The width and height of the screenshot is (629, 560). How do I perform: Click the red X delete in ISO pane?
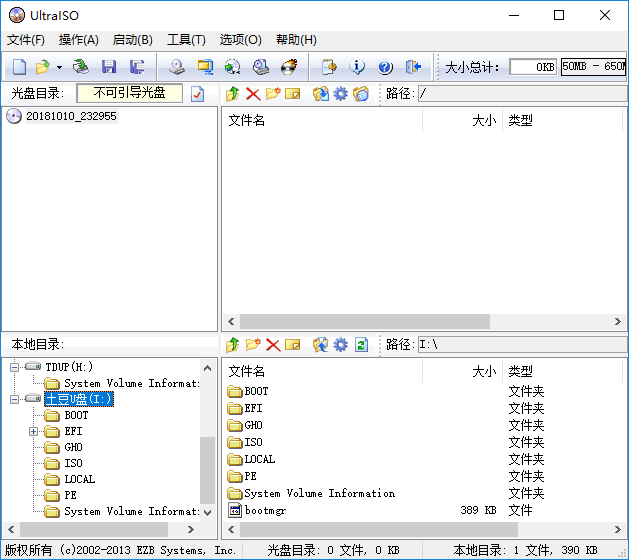(x=253, y=94)
